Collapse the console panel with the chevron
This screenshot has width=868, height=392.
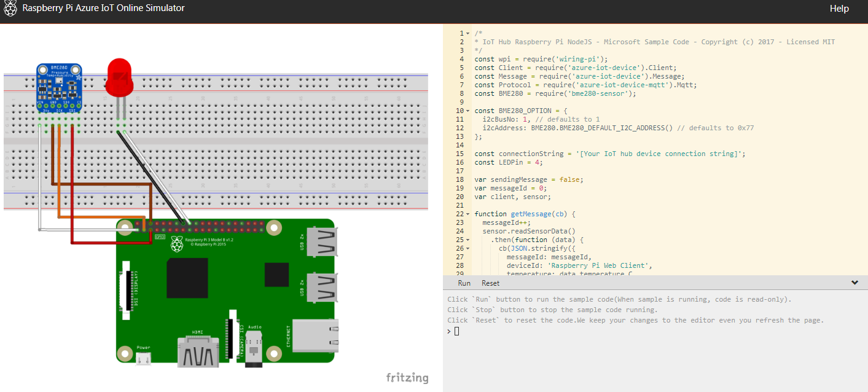coord(854,283)
